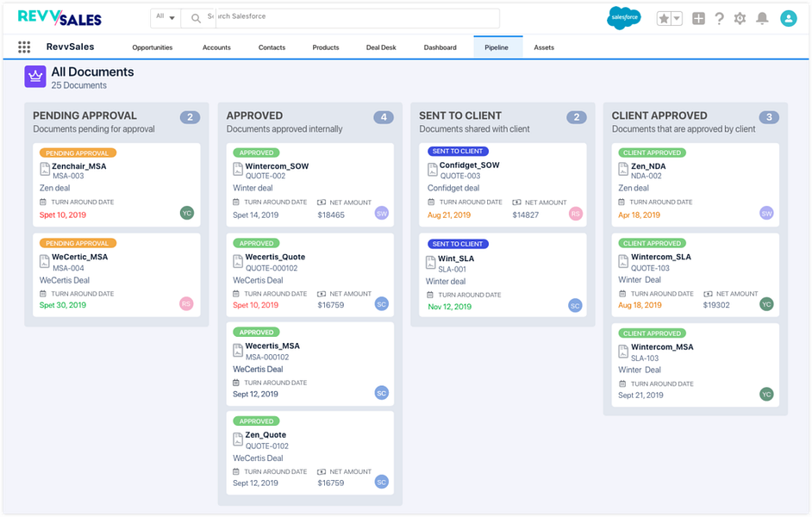Viewport: 812px width, 517px height.
Task: Click YC avatar on Wintercom_MSA card
Action: point(766,394)
